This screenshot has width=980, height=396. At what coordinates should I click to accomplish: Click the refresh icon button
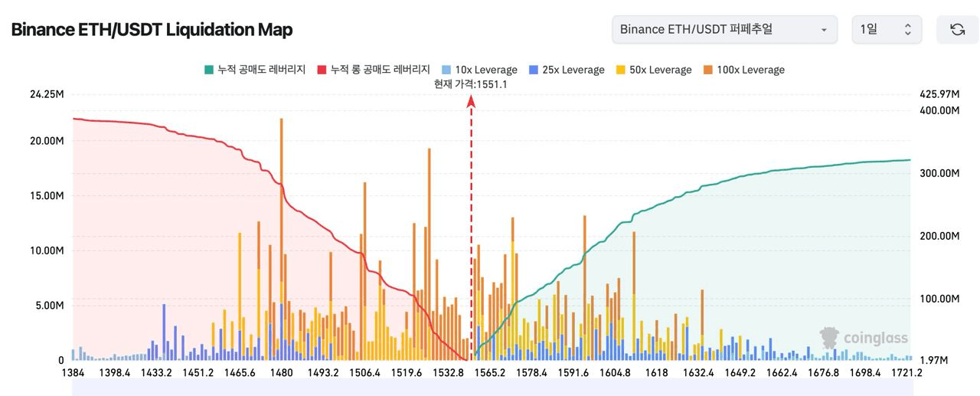[957, 29]
